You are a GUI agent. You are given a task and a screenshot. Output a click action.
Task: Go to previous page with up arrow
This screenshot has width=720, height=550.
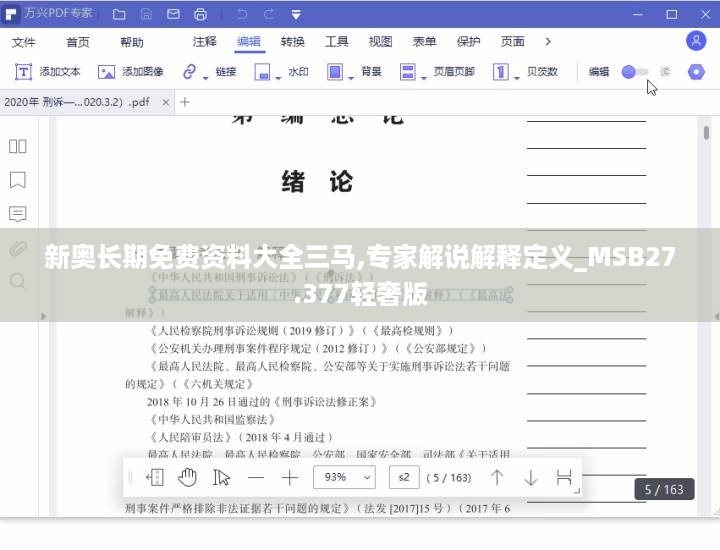coord(497,477)
